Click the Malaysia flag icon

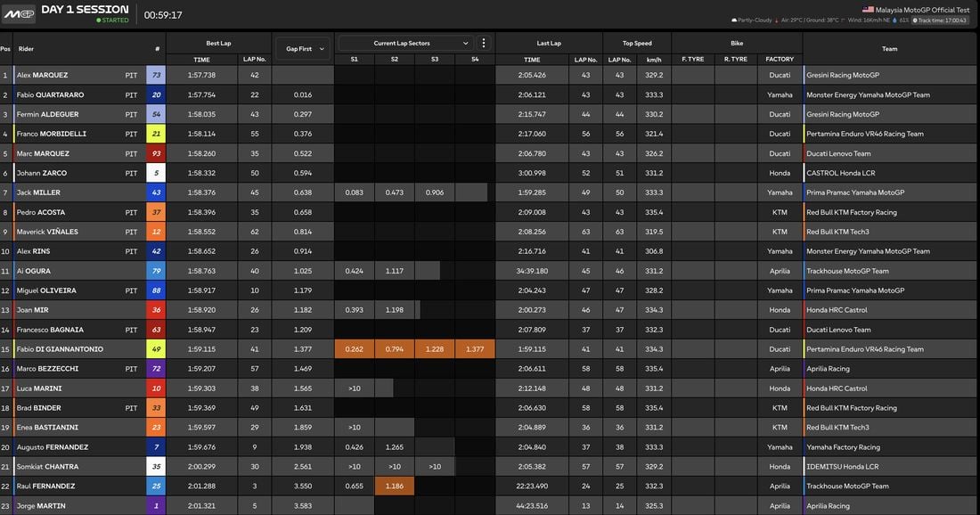(868, 10)
